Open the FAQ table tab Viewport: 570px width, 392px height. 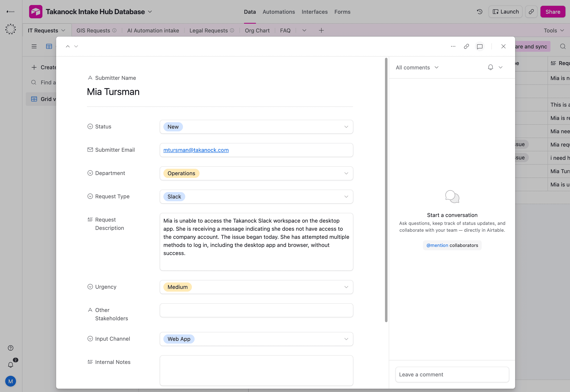point(285,31)
